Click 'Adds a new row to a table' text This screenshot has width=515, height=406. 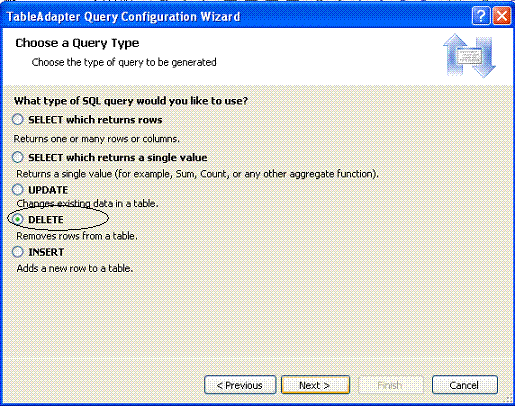75,268
